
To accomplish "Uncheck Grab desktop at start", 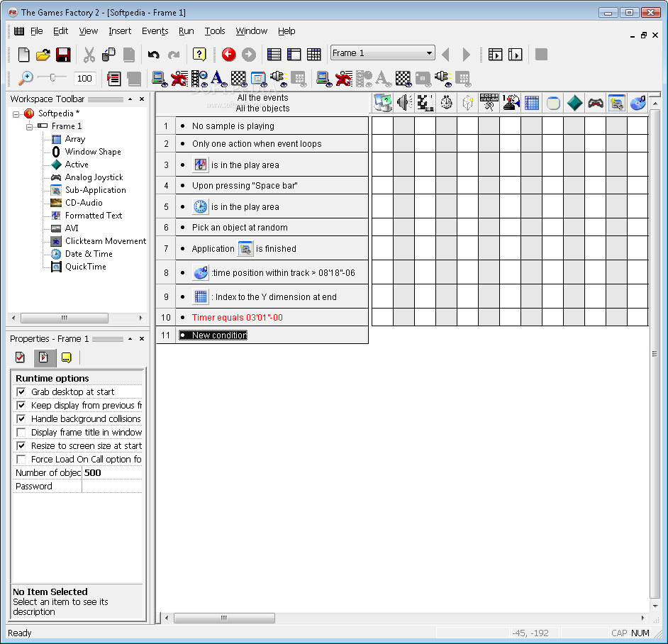I will coord(21,392).
